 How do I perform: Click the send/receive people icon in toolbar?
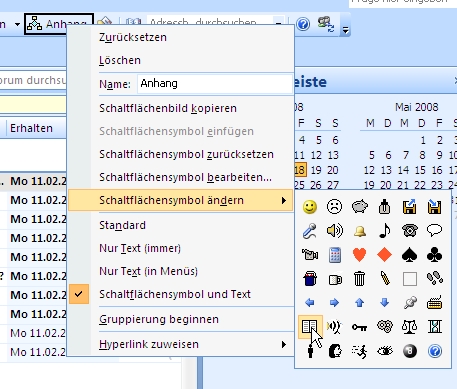[326, 24]
